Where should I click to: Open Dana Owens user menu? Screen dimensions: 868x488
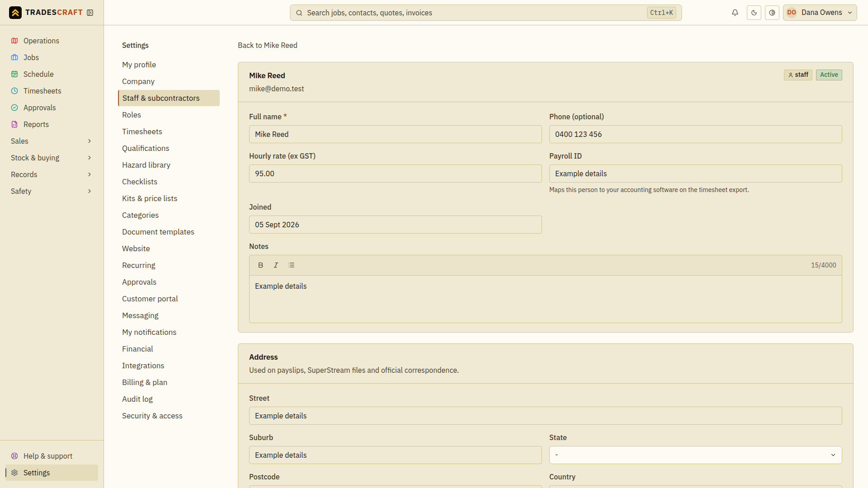820,13
